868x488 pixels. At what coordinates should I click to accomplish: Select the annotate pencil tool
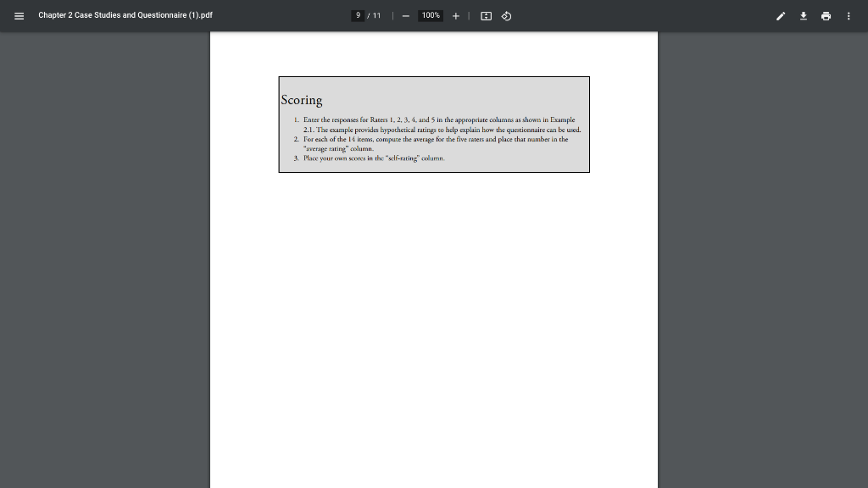[780, 15]
